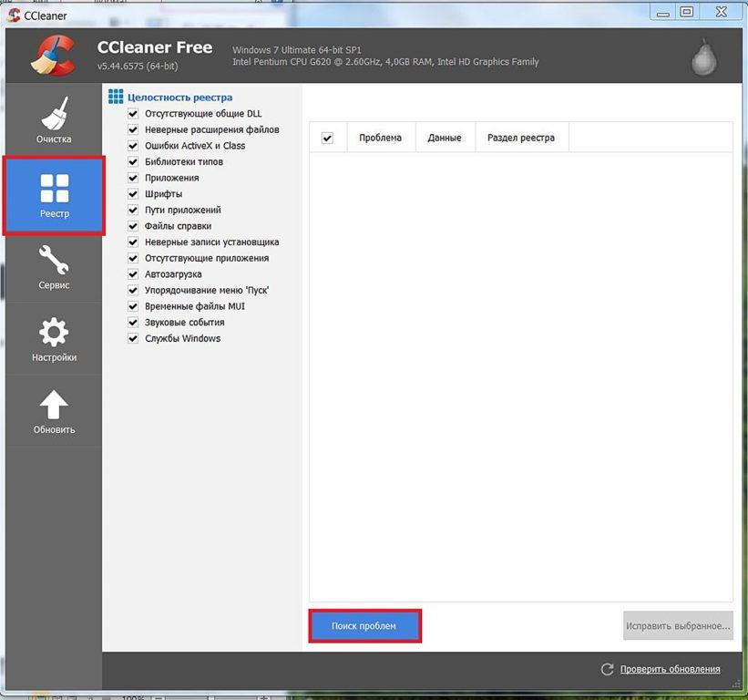Screen dimensions: 748x700
Task: Click Поиск проблем button
Action: [364, 626]
